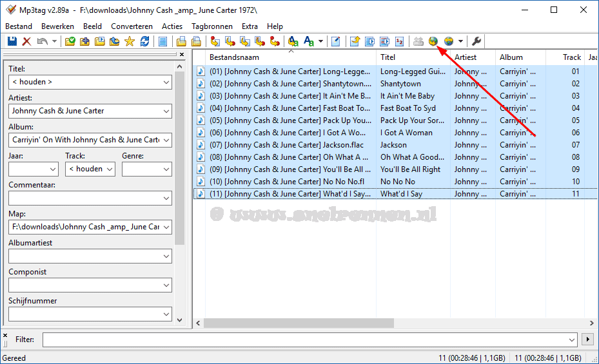Expand the Jaar dropdown
The width and height of the screenshot is (599, 364).
click(x=53, y=169)
